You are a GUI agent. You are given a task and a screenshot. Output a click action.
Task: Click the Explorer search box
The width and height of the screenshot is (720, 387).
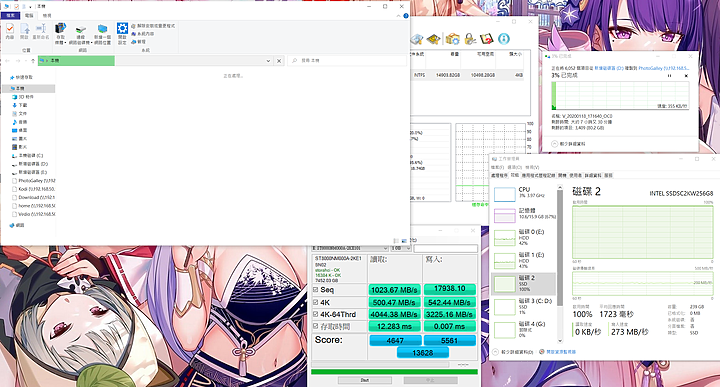347,61
